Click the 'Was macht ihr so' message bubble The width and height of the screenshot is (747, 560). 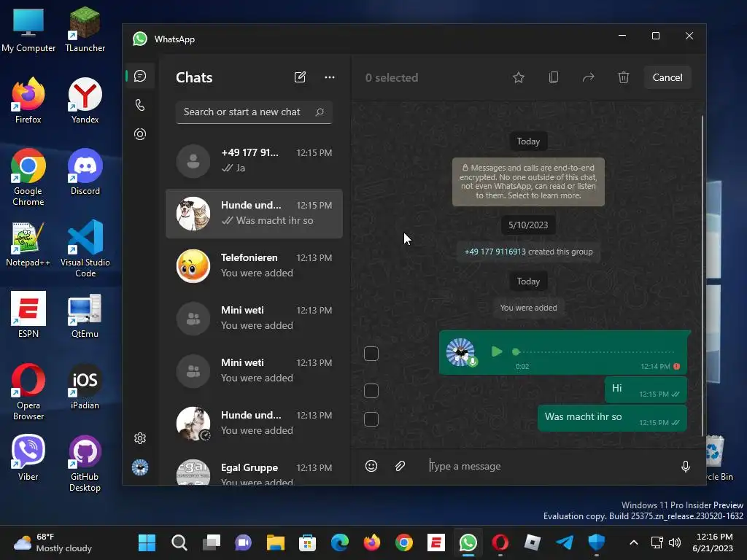[612, 418]
